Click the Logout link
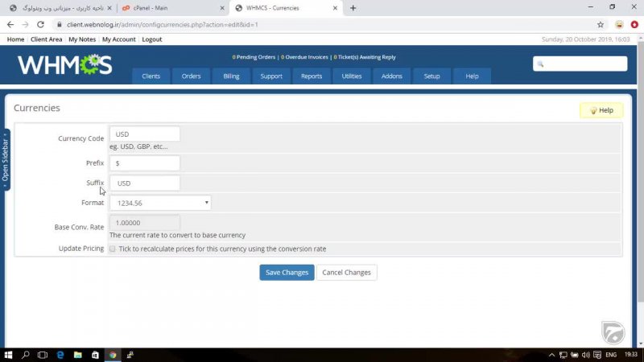Screen dimensions: 644x362 point(152,39)
